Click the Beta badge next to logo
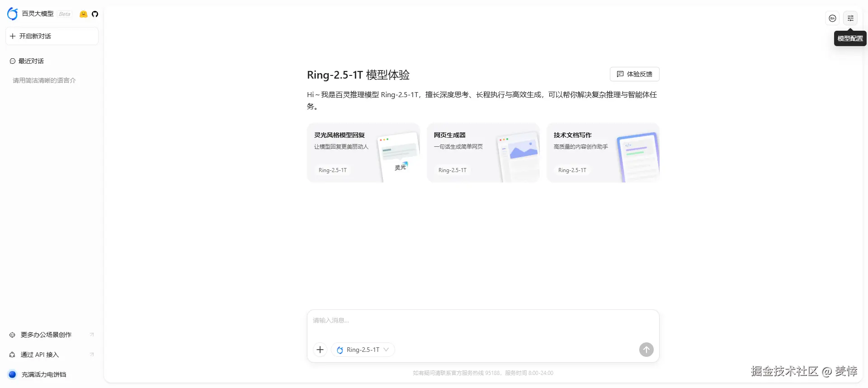Screen dimensions: 868x388 [x=65, y=14]
